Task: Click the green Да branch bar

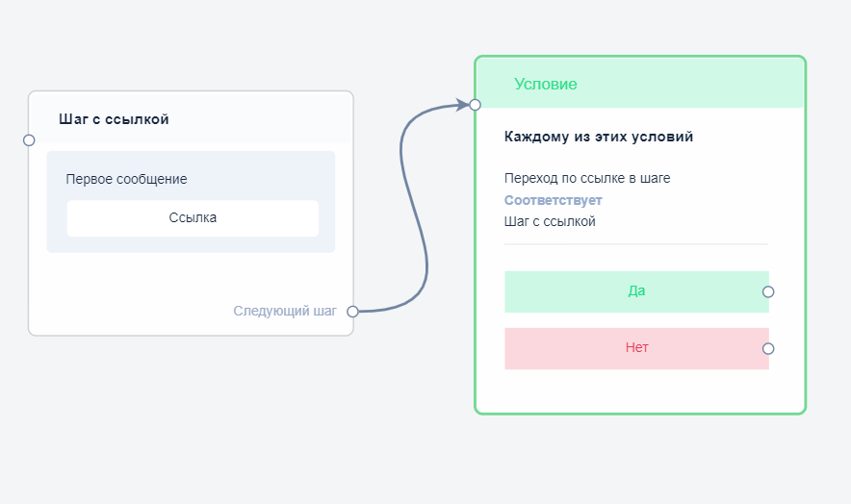Action: [x=635, y=291]
